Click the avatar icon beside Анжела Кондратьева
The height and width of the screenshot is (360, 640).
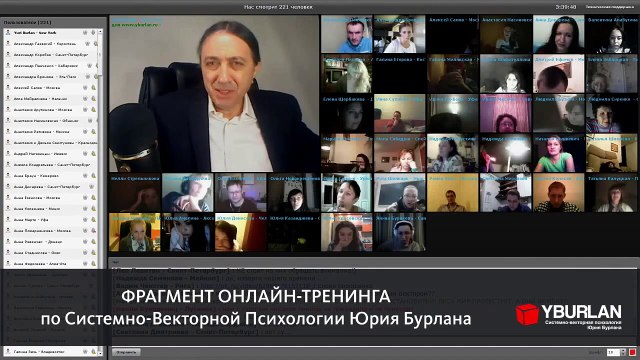coord(8,164)
